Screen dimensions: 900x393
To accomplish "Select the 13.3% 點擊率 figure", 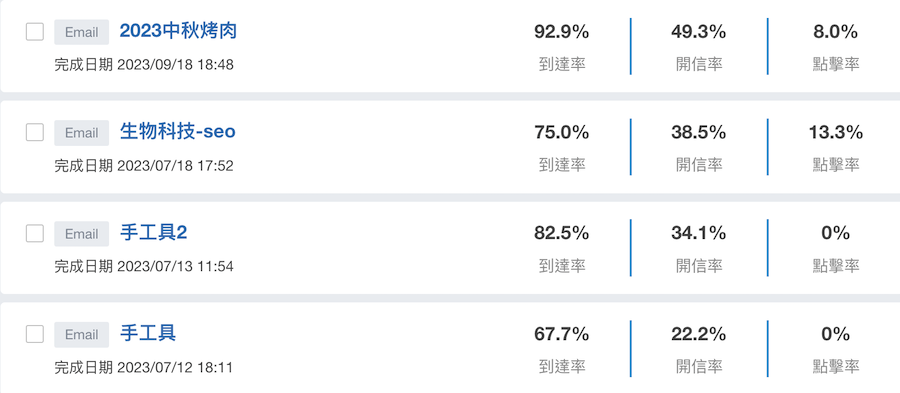I will pos(836,133).
